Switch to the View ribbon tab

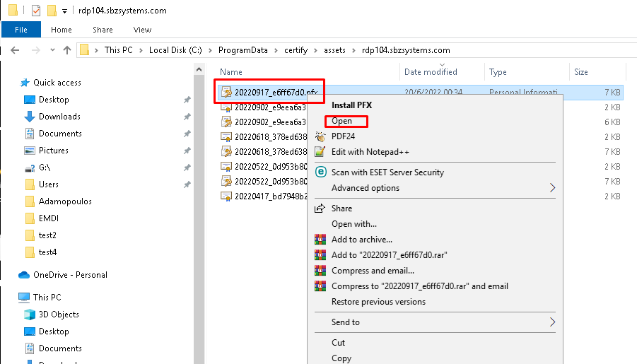click(x=142, y=30)
